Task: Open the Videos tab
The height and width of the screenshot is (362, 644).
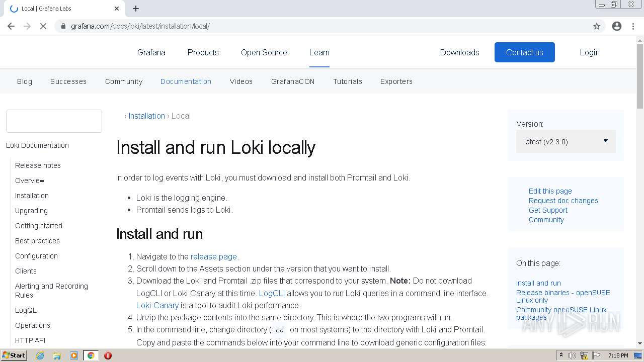Action: (x=242, y=81)
